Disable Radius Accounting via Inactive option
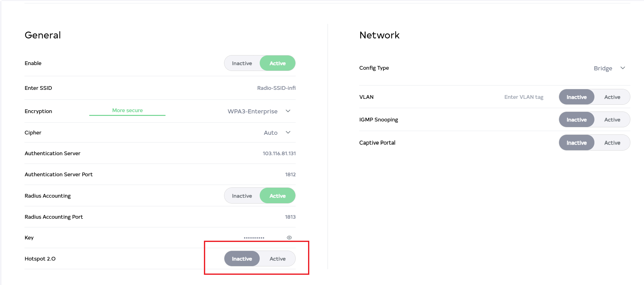The width and height of the screenshot is (644, 285). coord(242,196)
